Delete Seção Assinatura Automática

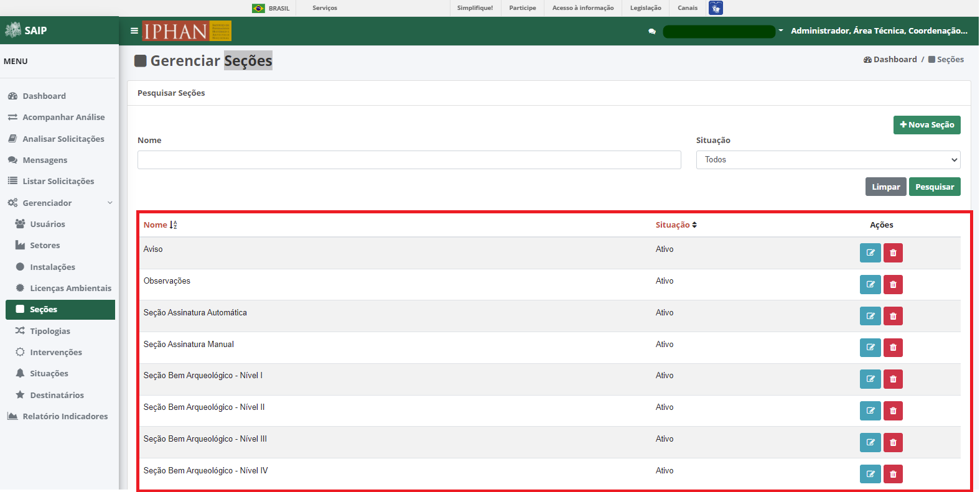pos(893,316)
